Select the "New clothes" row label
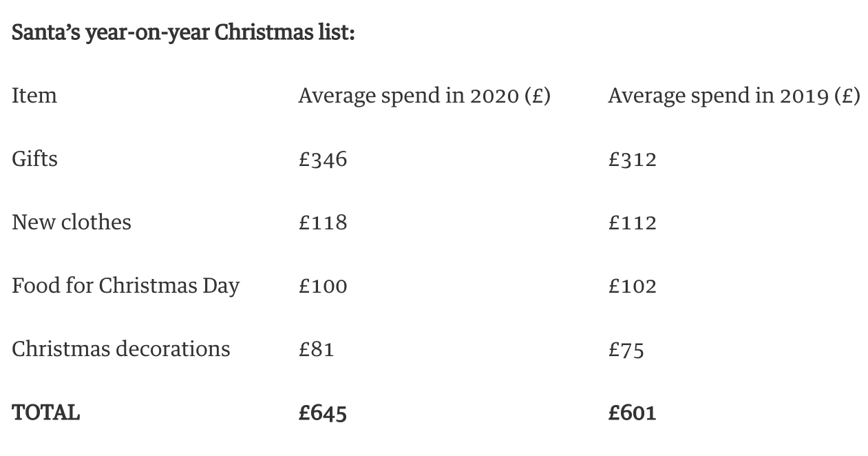 (72, 222)
